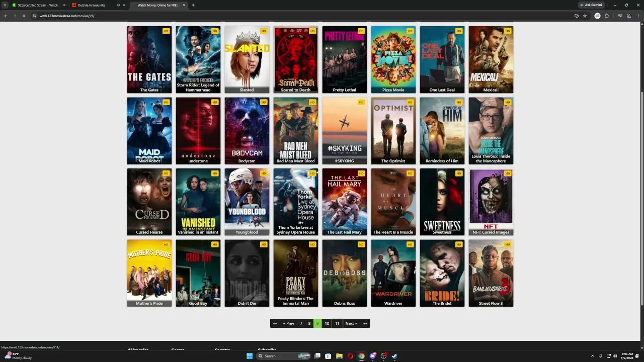
Task: Open Microsoft Store taskbar icon
Action: pos(328,356)
